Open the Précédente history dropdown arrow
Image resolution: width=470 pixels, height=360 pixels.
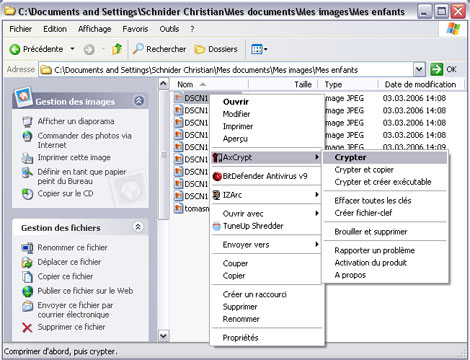pyautogui.click(x=72, y=49)
